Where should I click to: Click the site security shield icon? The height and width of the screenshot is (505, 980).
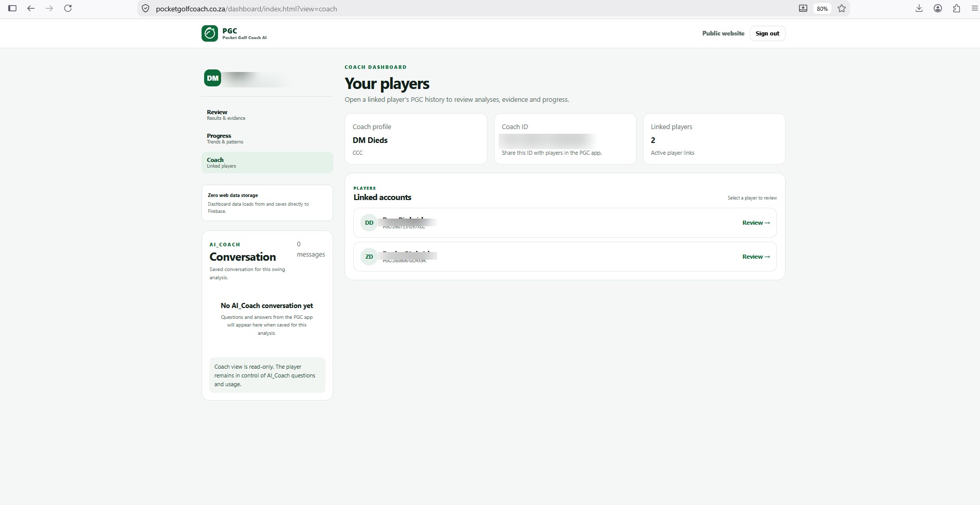pyautogui.click(x=146, y=8)
